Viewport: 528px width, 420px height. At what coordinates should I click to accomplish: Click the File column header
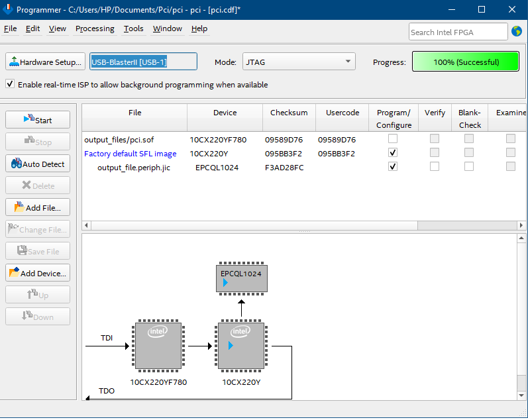[134, 118]
